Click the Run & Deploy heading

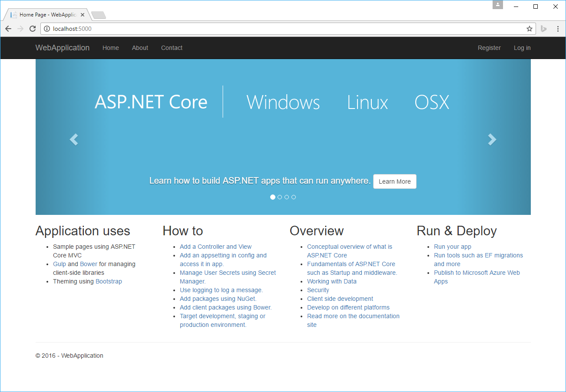pyautogui.click(x=457, y=231)
